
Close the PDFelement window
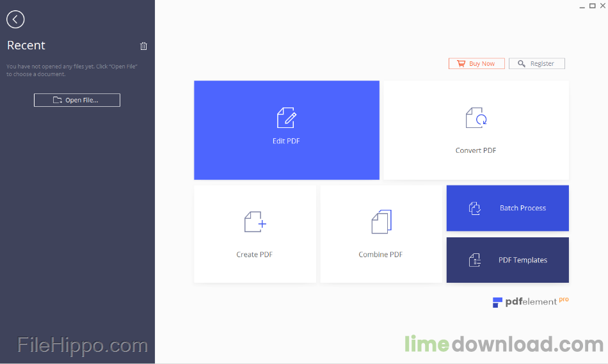[x=603, y=6]
